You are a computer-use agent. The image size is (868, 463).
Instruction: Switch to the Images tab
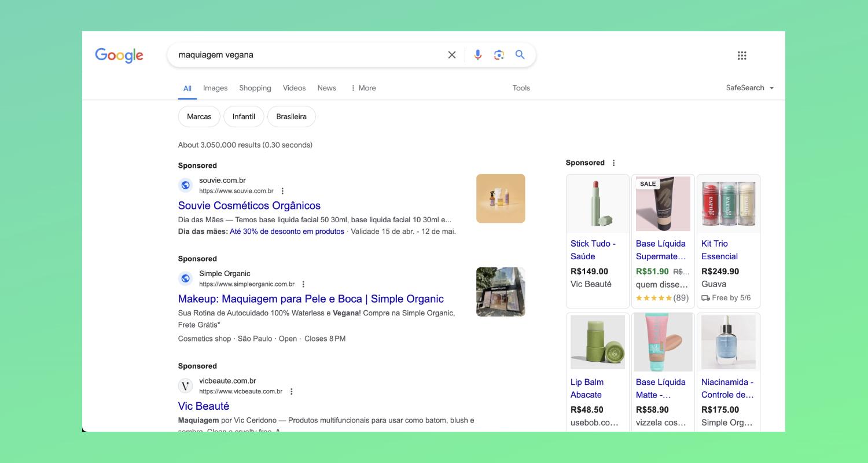(215, 88)
